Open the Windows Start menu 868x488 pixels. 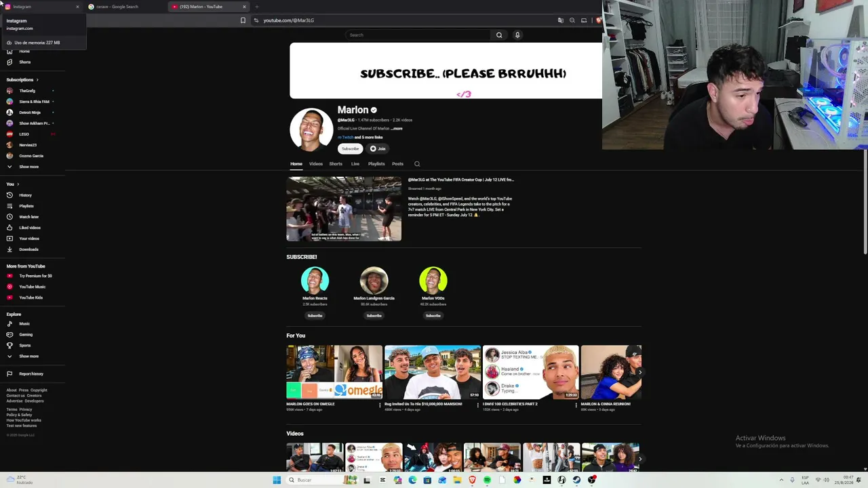point(277,481)
